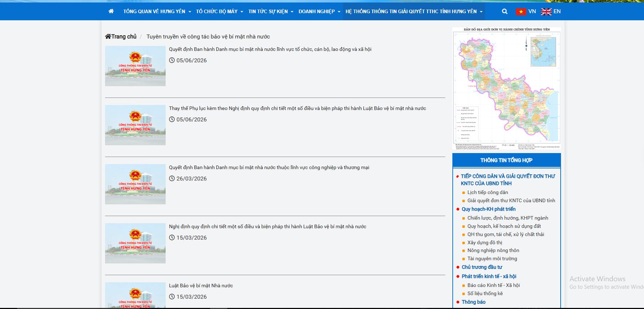Expand the Tổ chức bộ máy menu
Viewport: 644px width, 309px height.
(x=219, y=11)
